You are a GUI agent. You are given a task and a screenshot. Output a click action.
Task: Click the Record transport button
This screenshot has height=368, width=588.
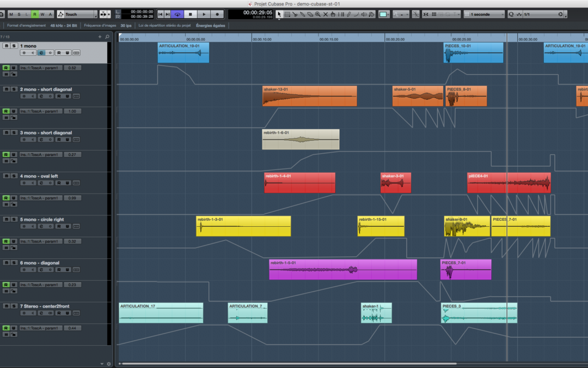(x=217, y=14)
